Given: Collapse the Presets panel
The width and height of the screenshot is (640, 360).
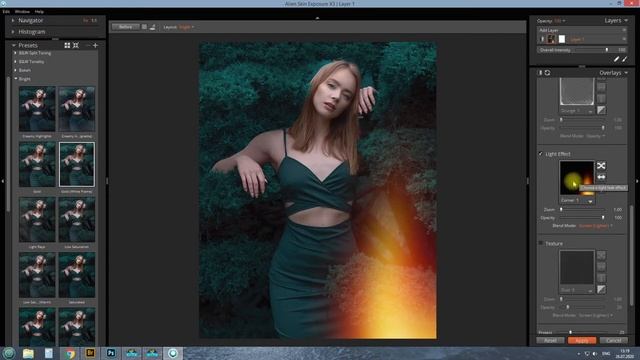Looking at the screenshot, I should click(13, 45).
